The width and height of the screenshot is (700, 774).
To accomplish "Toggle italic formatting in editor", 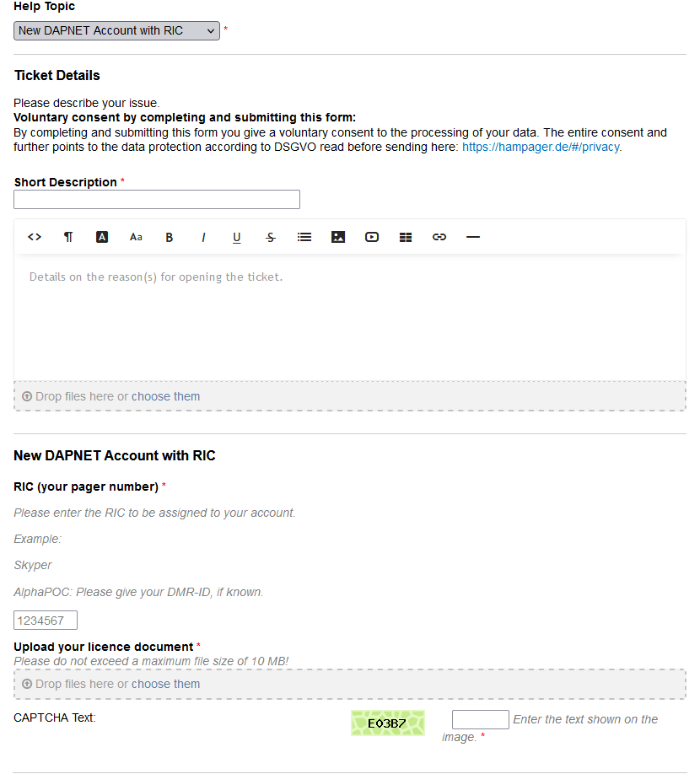I will click(x=203, y=237).
